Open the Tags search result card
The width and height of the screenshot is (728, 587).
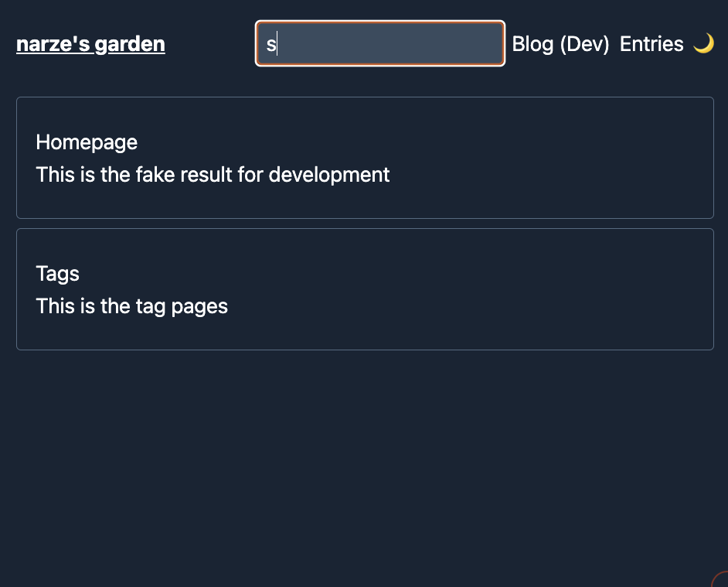coord(365,289)
